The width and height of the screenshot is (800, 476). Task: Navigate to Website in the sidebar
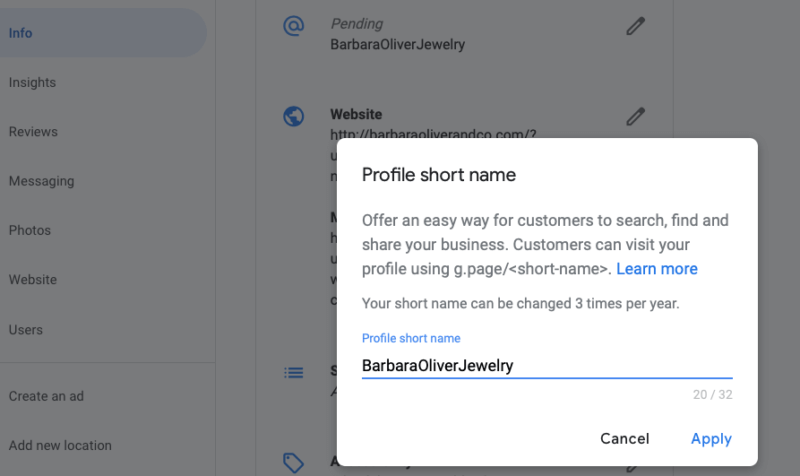pos(32,280)
